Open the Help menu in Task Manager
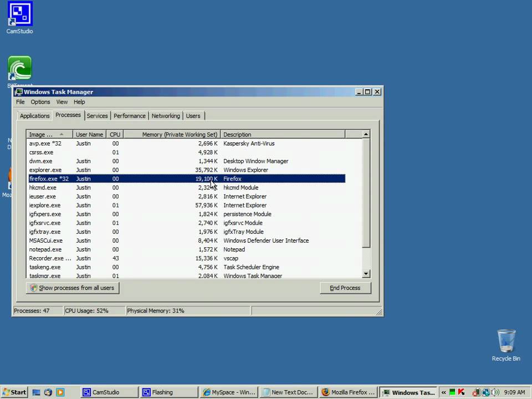The height and width of the screenshot is (399, 532). [79, 102]
